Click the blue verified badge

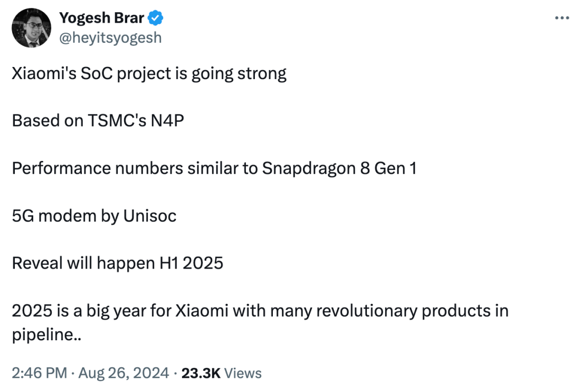pyautogui.click(x=155, y=18)
